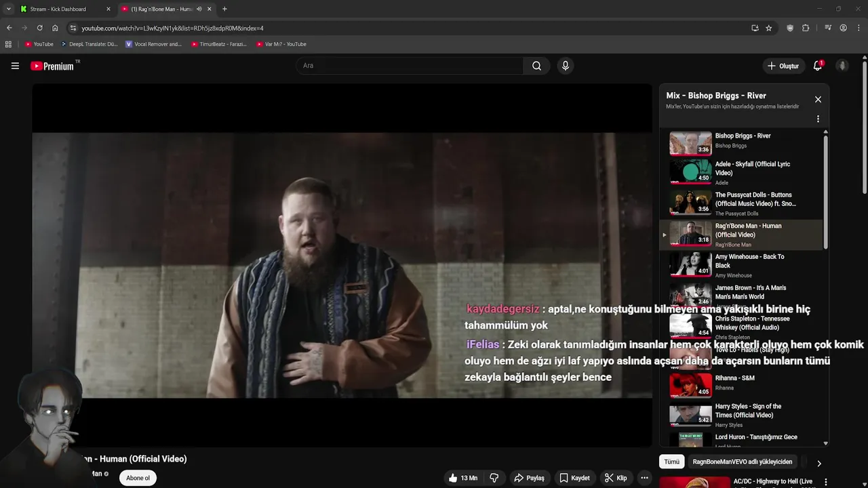Click the Paylaş share button
Screen dimensions: 868x488
point(529,478)
